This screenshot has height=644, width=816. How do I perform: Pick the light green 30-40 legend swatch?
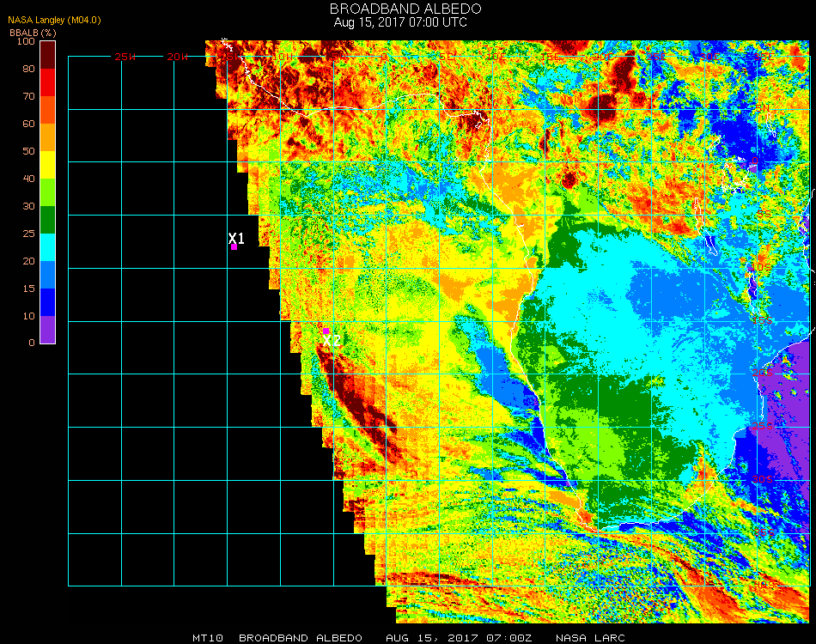(x=48, y=192)
